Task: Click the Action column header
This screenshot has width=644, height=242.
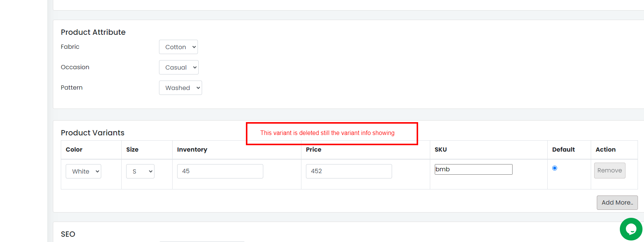Action: 605,150
